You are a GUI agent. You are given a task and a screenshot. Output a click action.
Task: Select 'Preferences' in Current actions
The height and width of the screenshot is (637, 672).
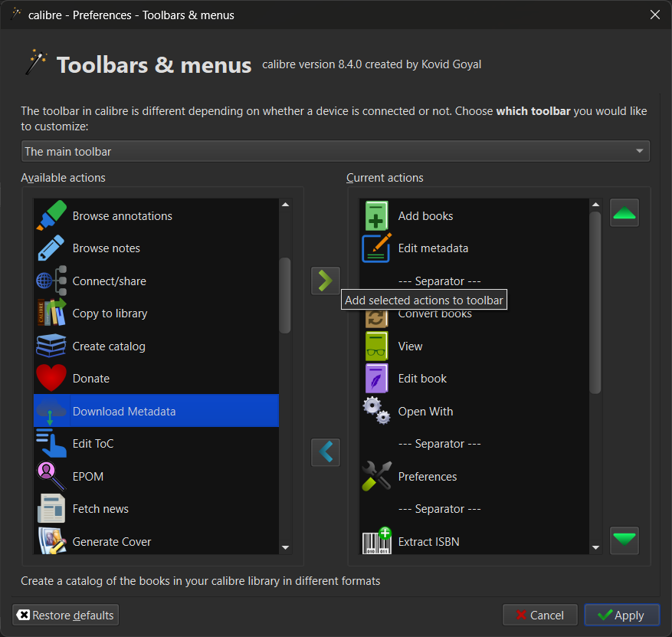point(474,476)
